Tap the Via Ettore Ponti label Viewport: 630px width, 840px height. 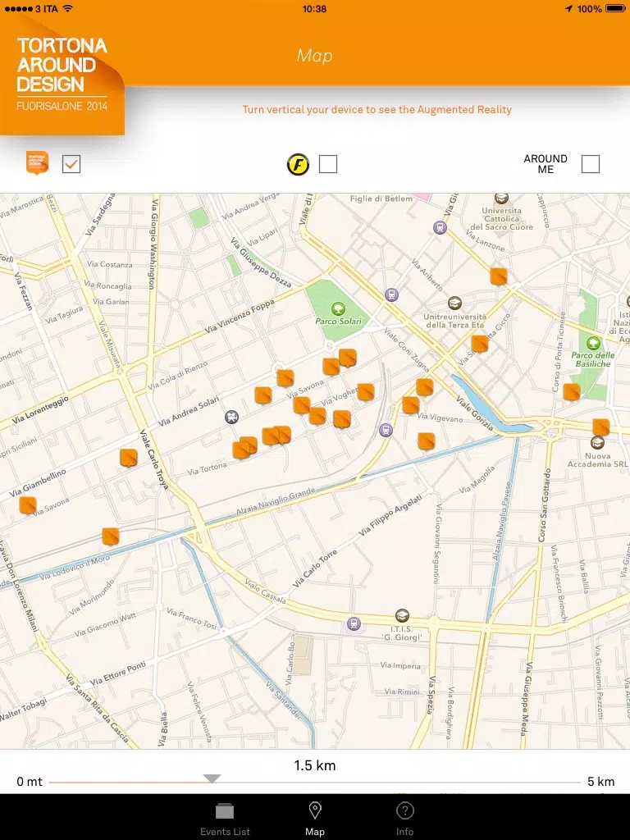[118, 674]
